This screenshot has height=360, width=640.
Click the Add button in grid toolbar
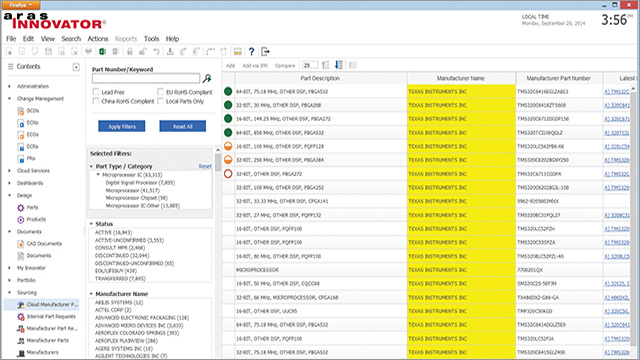[x=231, y=65]
